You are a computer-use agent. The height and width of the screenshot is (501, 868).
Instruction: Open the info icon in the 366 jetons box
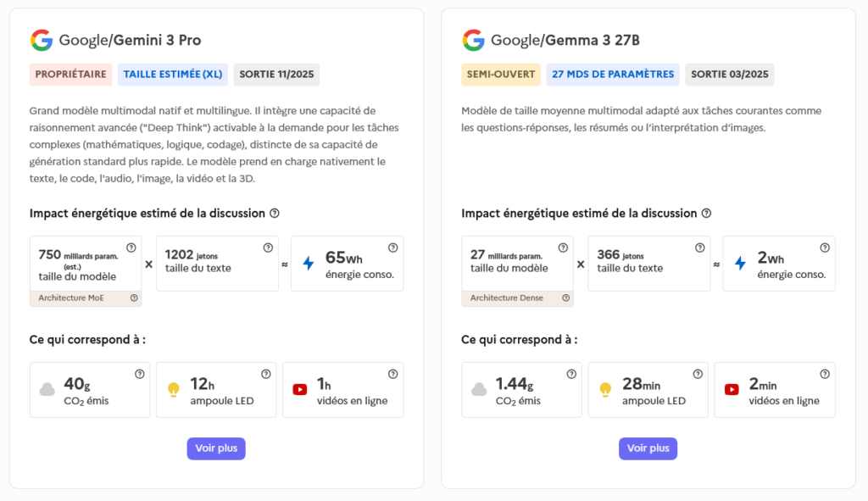tap(699, 248)
